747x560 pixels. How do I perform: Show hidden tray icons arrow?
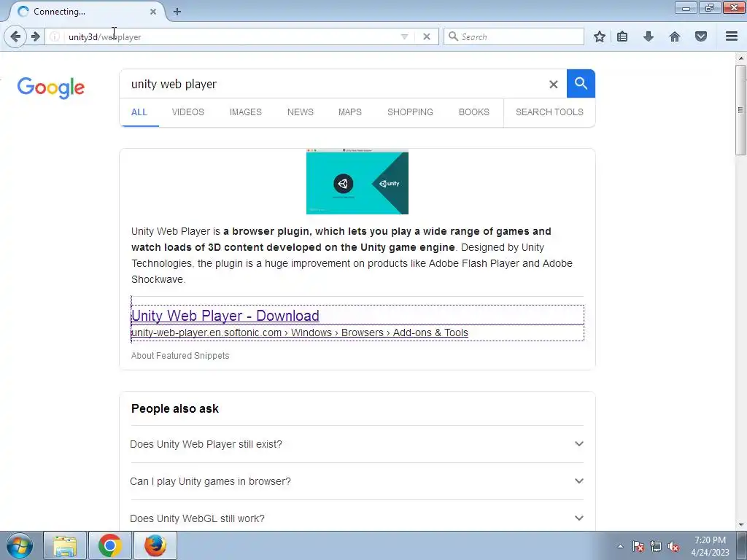click(x=620, y=546)
